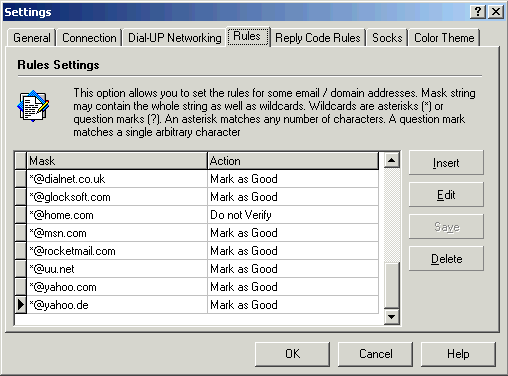Confirm settings with OK

pos(292,354)
